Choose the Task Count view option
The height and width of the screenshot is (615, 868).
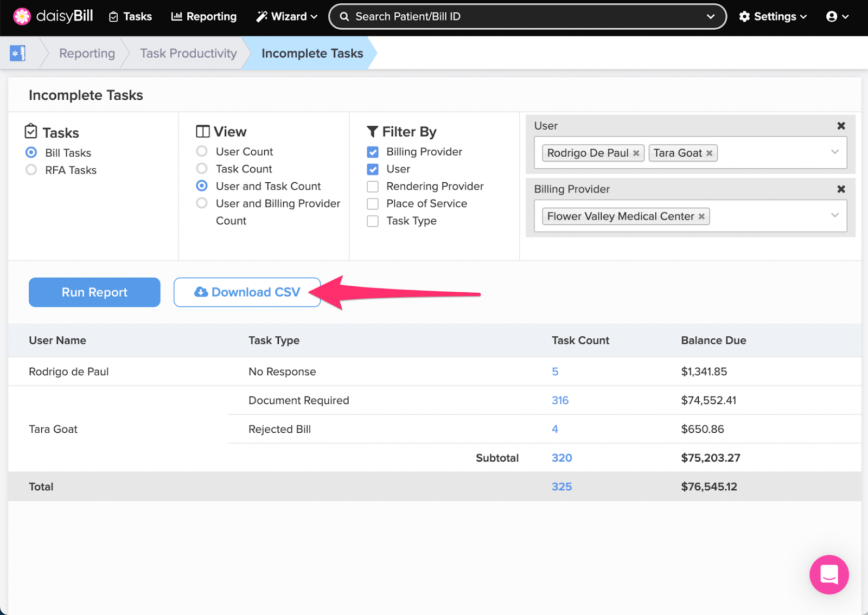(202, 169)
